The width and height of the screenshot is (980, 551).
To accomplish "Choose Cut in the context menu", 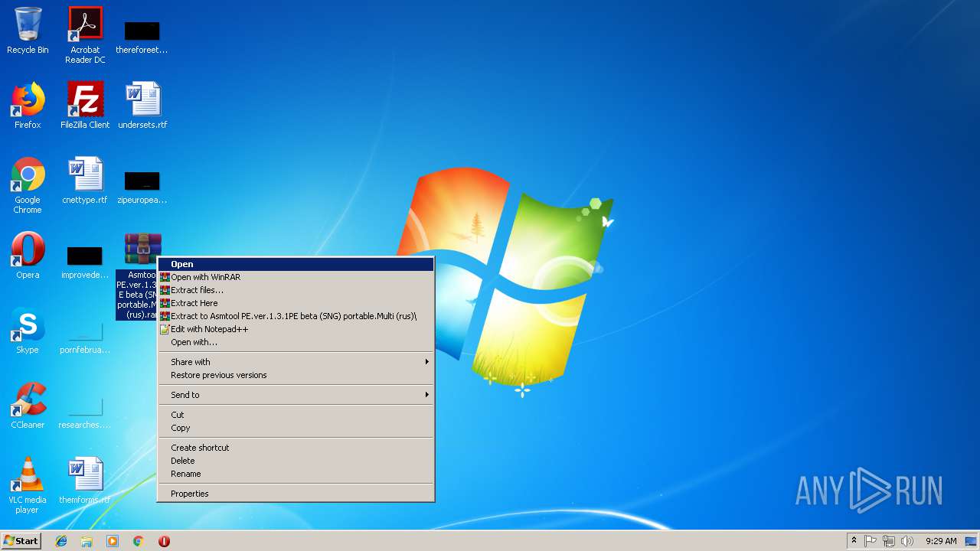I will 296,415.
